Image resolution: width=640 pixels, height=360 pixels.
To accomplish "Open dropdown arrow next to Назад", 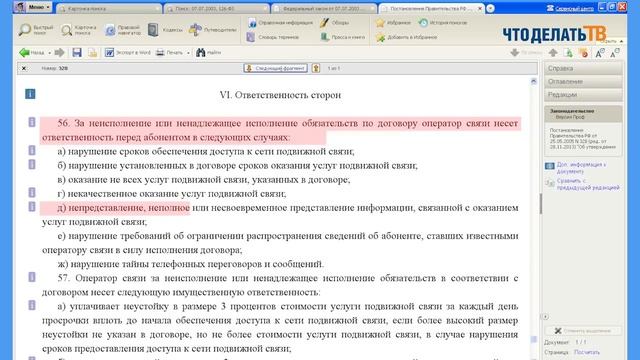I will coord(49,53).
